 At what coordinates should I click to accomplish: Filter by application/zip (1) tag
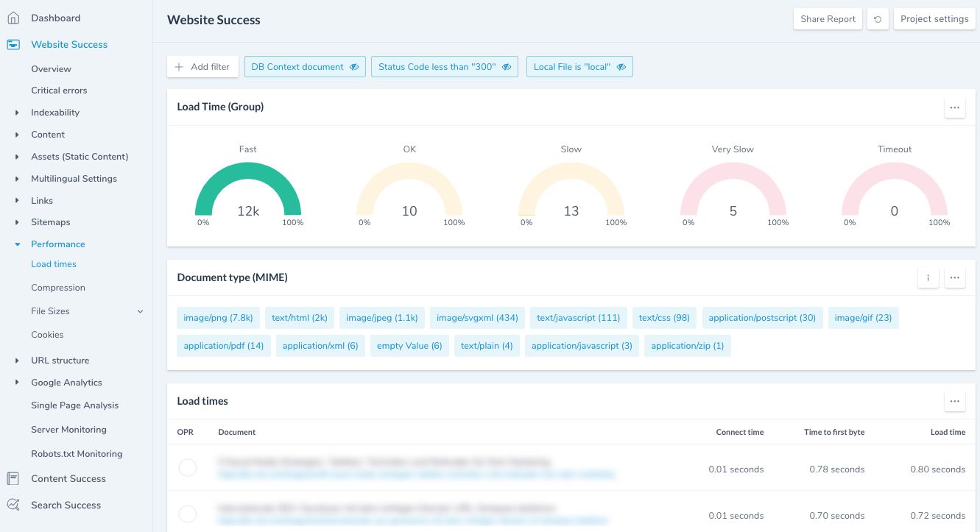point(688,346)
